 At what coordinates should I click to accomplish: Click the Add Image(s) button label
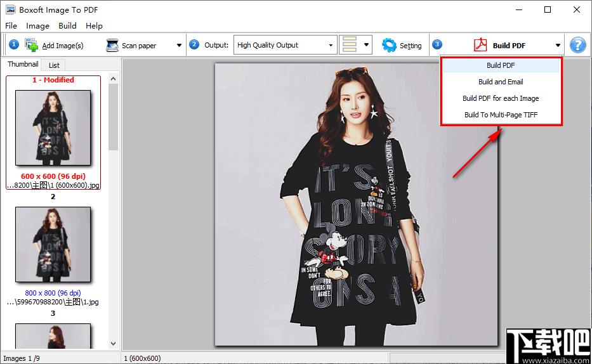[x=63, y=46]
